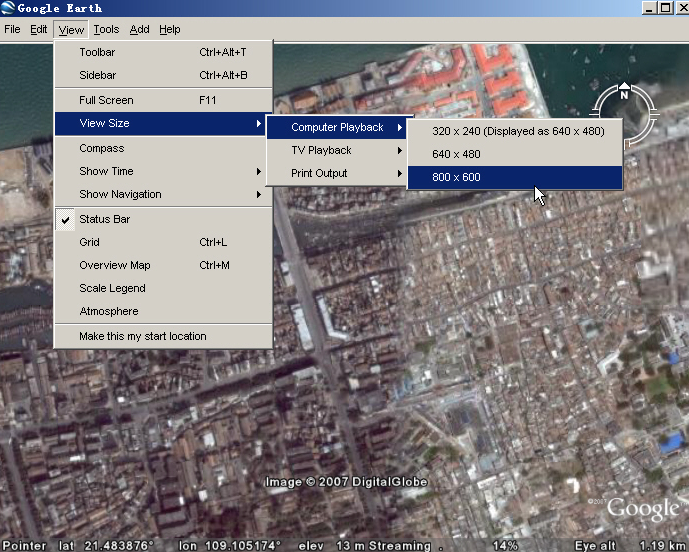Open the File menu
689x552 pixels.
coord(12,30)
